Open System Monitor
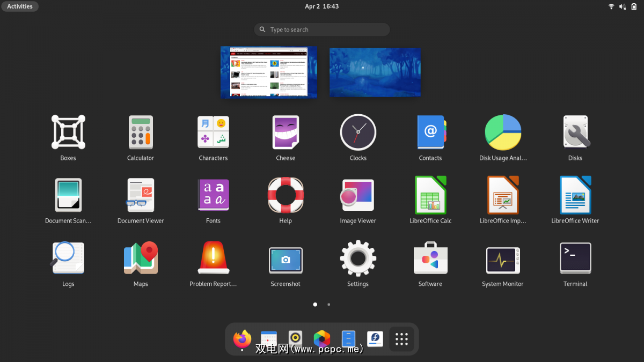The image size is (644, 362). (x=503, y=260)
